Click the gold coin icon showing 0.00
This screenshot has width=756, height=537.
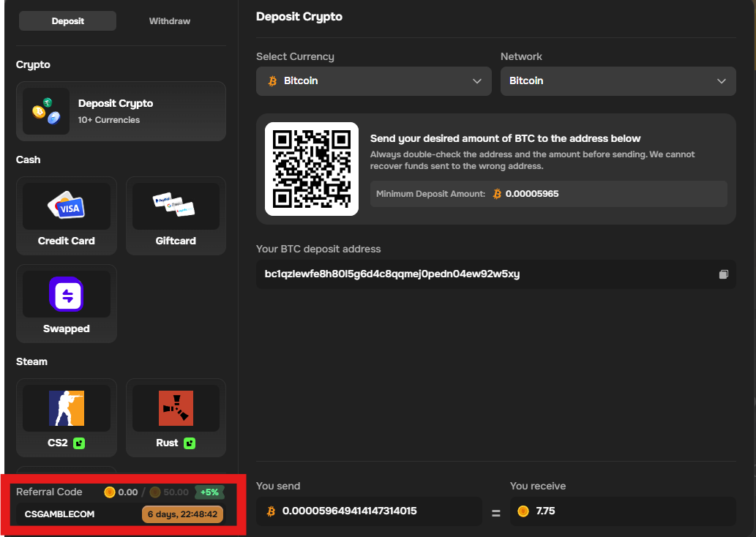[x=110, y=492]
